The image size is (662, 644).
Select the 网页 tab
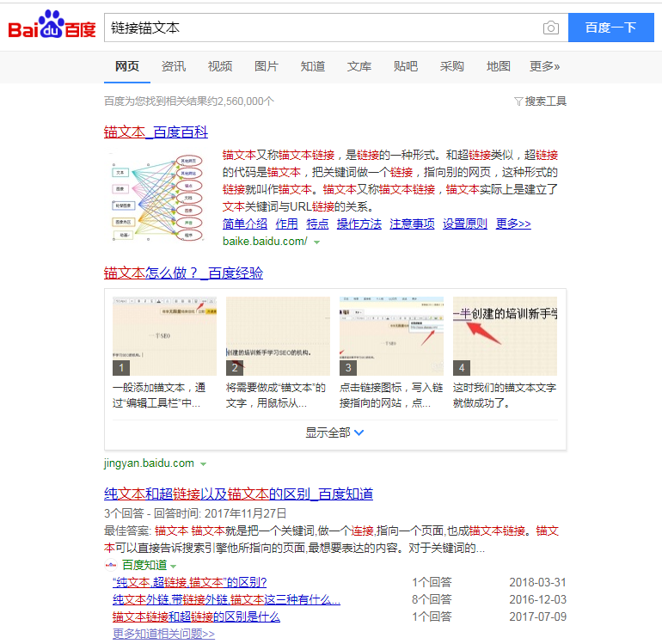click(127, 66)
